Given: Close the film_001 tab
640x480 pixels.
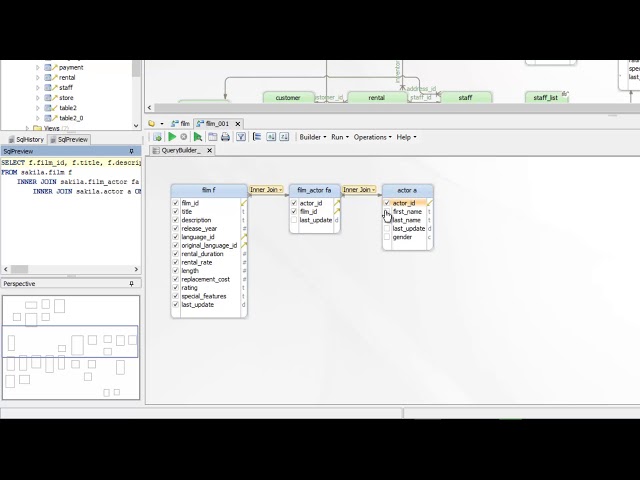Looking at the screenshot, I should [238, 124].
